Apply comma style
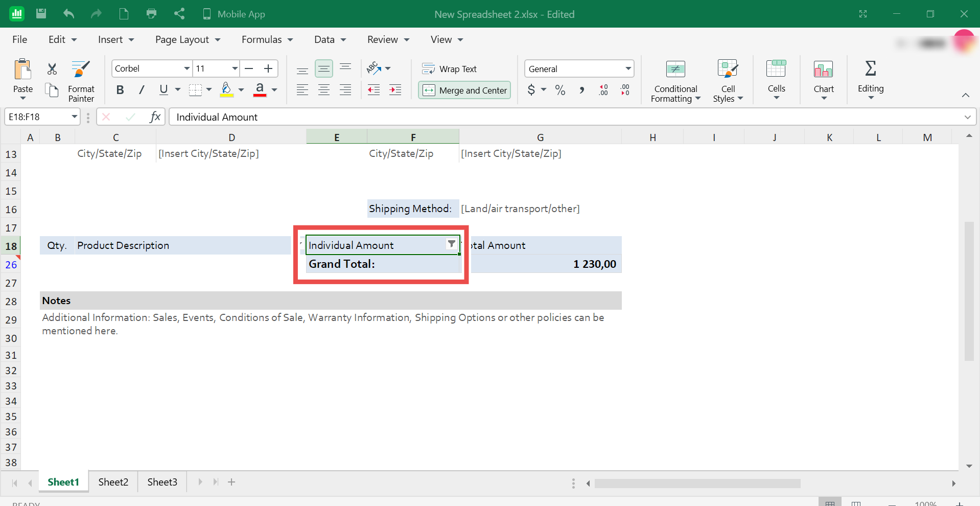Screen dimensions: 980x506 (x=581, y=90)
